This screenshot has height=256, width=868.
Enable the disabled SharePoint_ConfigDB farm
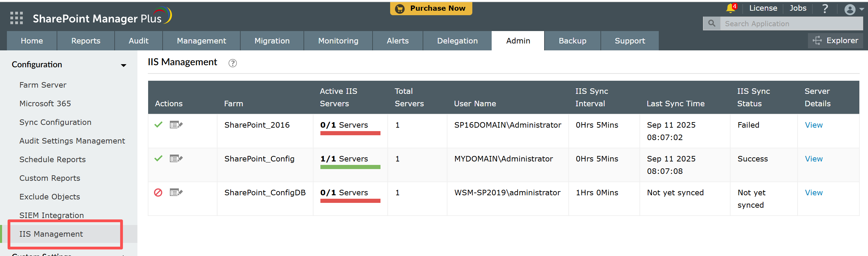pyautogui.click(x=158, y=193)
